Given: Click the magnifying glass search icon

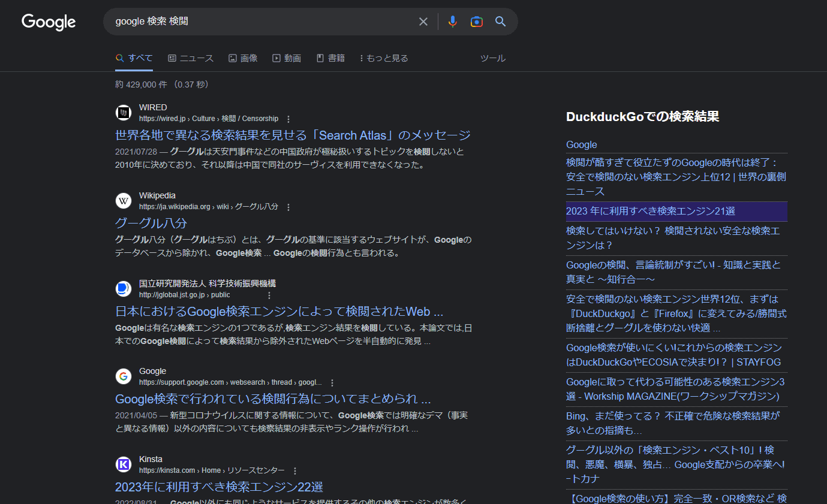Looking at the screenshot, I should (x=500, y=21).
